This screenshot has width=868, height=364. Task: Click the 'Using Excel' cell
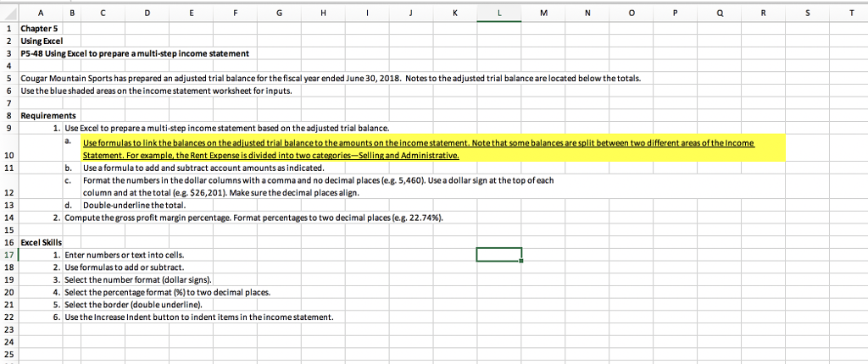pos(42,41)
